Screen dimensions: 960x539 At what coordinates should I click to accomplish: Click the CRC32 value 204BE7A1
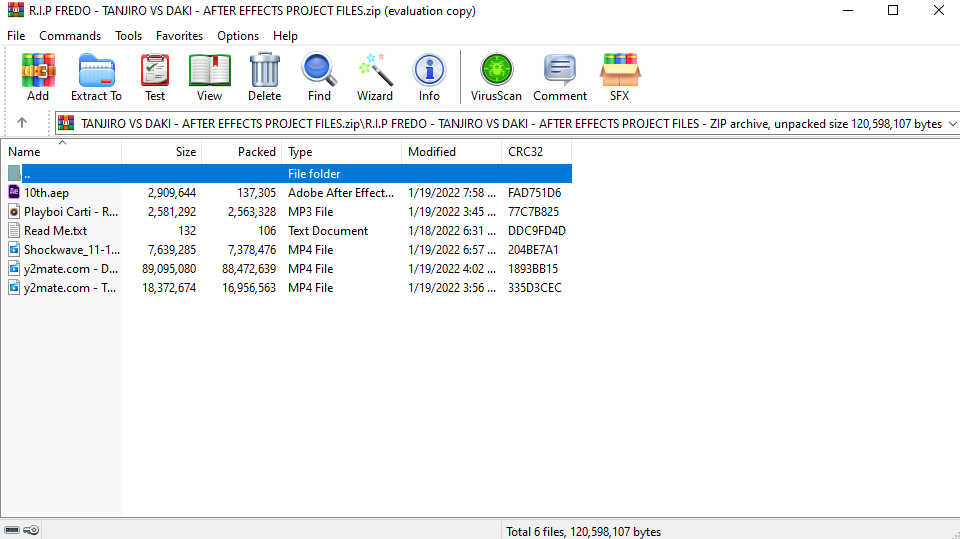click(x=533, y=249)
